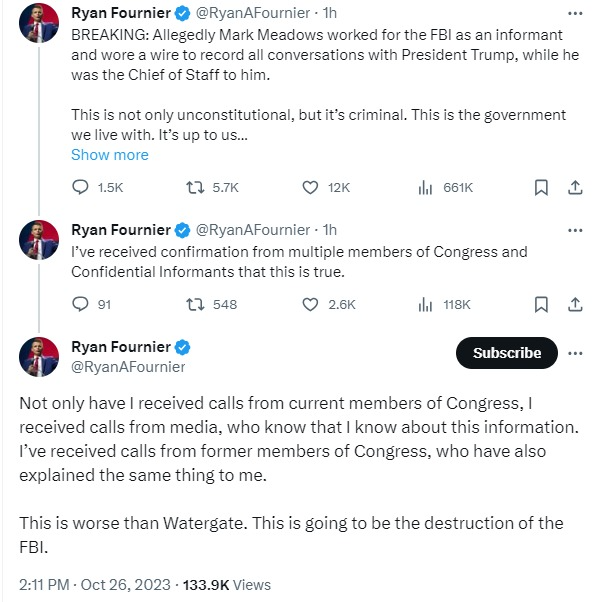View analytics of tweet with 118K views

[425, 304]
